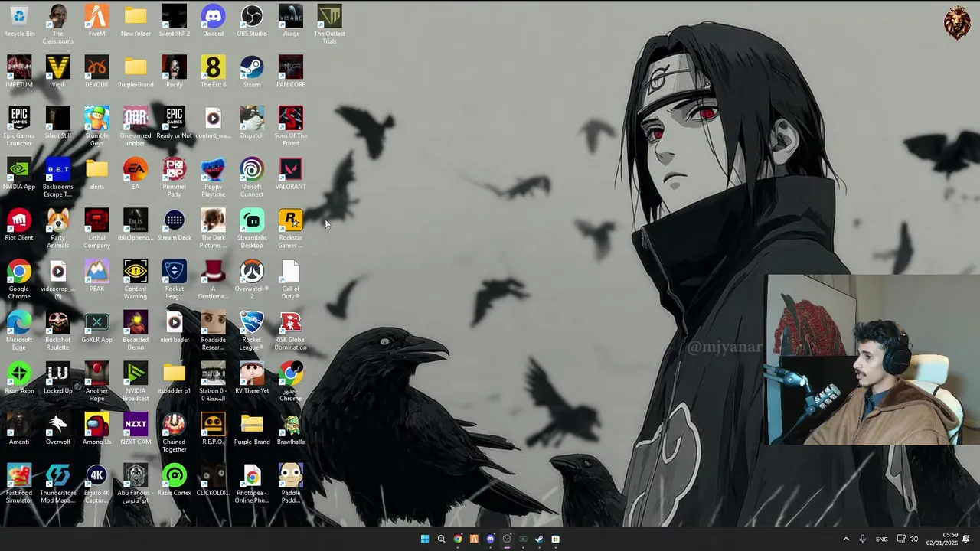The width and height of the screenshot is (980, 551).
Task: Launch the NZXT CAM shortcut
Action: pos(136,430)
